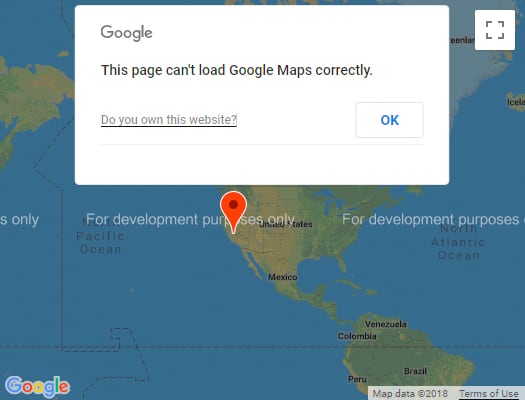Select the partially visible Greenland label

(462, 40)
